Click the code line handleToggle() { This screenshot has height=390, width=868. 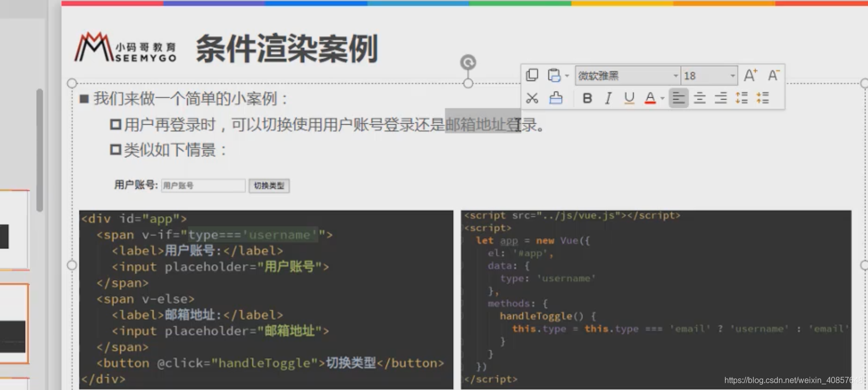pos(548,316)
